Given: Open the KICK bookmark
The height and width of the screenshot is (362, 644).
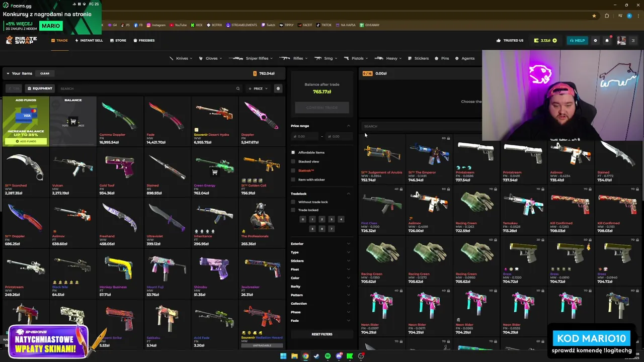Looking at the screenshot, I should (197, 25).
